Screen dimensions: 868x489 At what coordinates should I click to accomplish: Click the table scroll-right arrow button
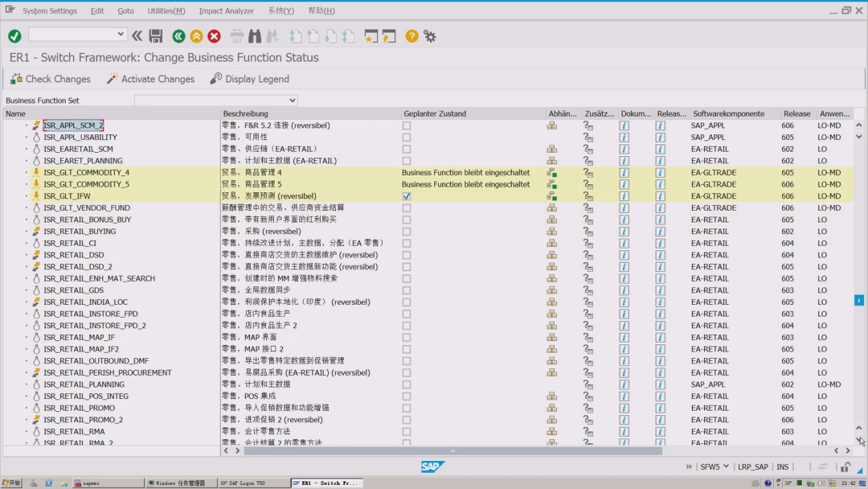[848, 450]
